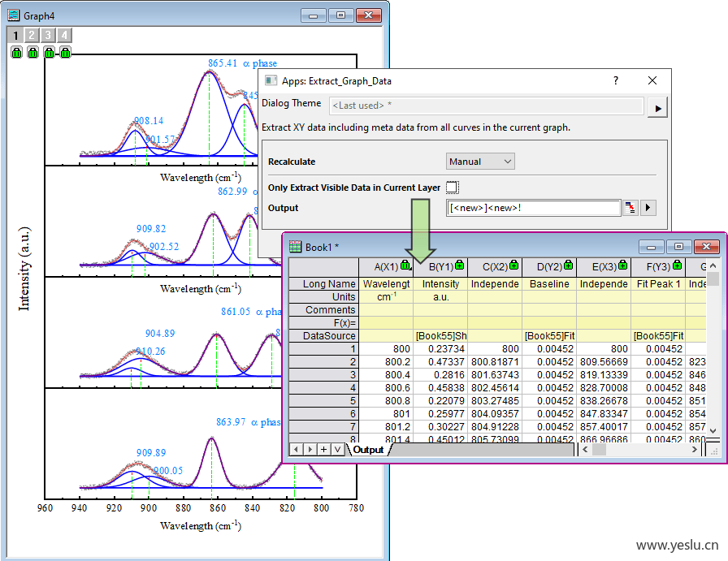The height and width of the screenshot is (561, 728).
Task: Click the Comments row header
Action: pos(323,309)
